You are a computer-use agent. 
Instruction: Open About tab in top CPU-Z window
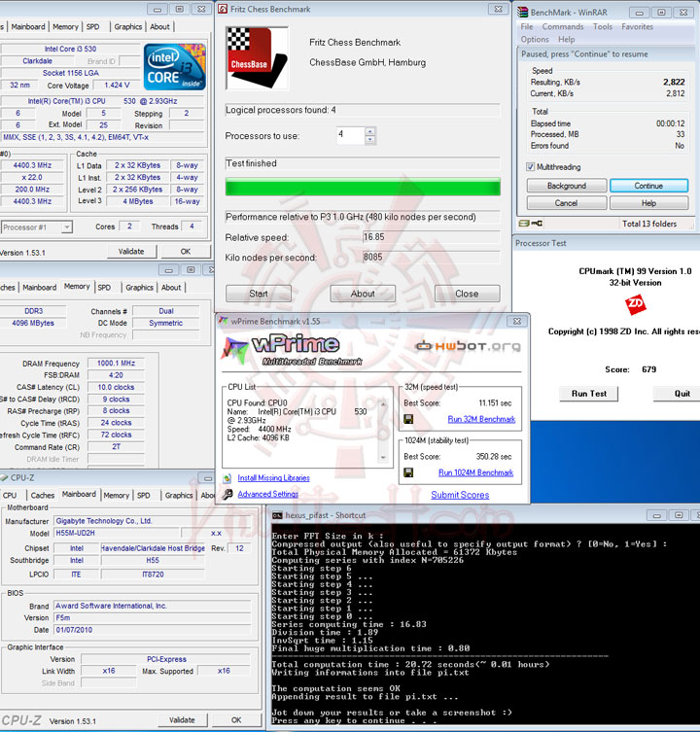pyautogui.click(x=159, y=26)
